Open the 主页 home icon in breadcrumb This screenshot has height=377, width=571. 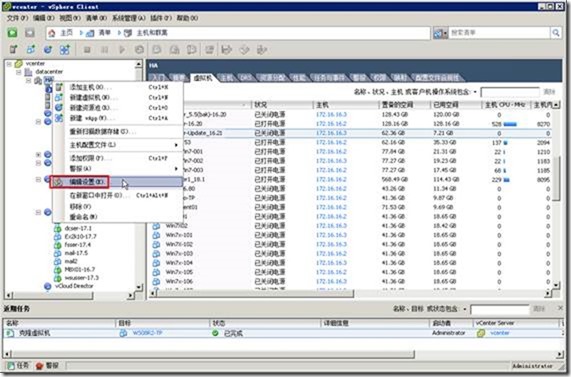pyautogui.click(x=52, y=33)
